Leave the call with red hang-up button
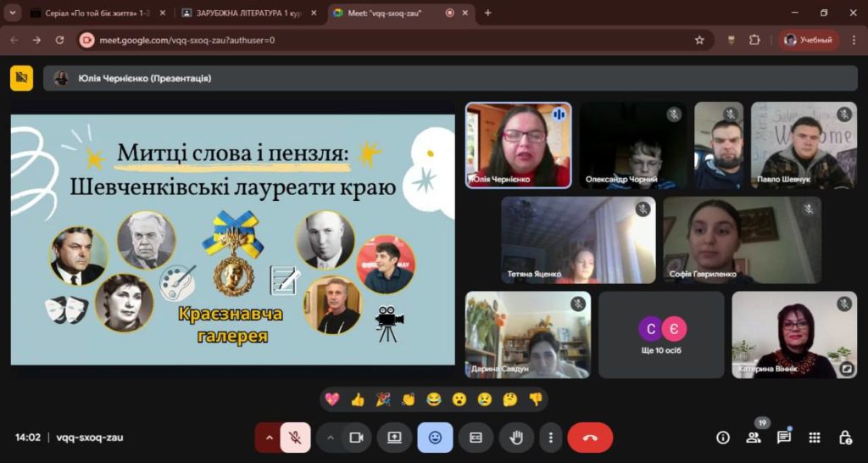 point(590,438)
